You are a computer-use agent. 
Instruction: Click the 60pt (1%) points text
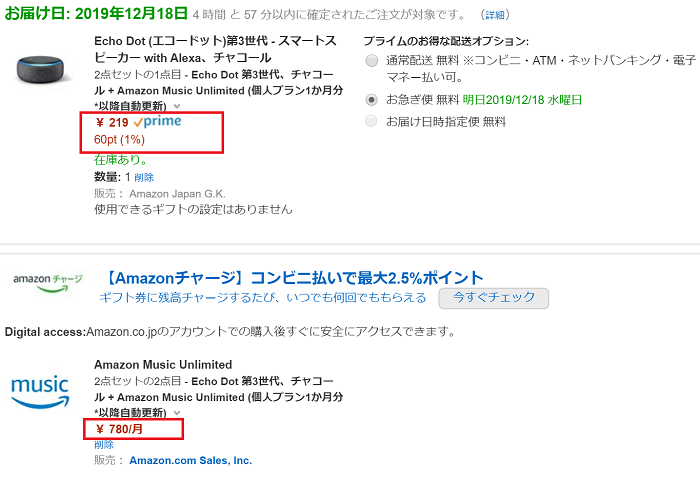click(x=119, y=140)
